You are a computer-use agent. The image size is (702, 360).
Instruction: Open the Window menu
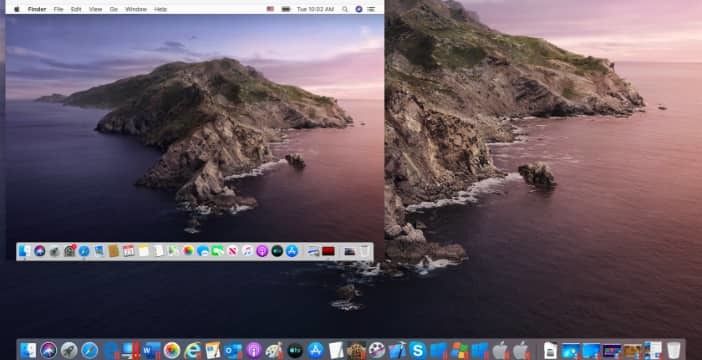(x=136, y=9)
